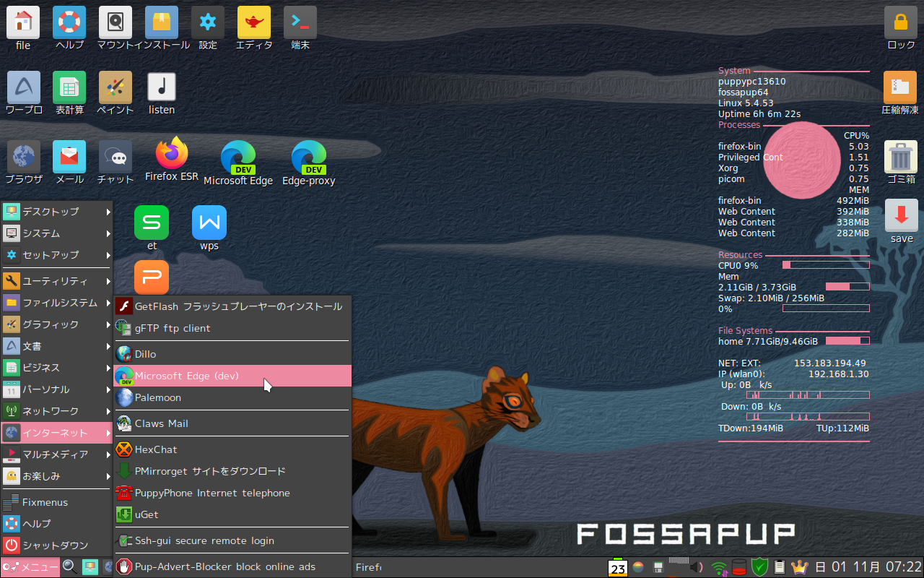
Task: Choose Claws Mail from the internet menu
Action: coord(161,423)
